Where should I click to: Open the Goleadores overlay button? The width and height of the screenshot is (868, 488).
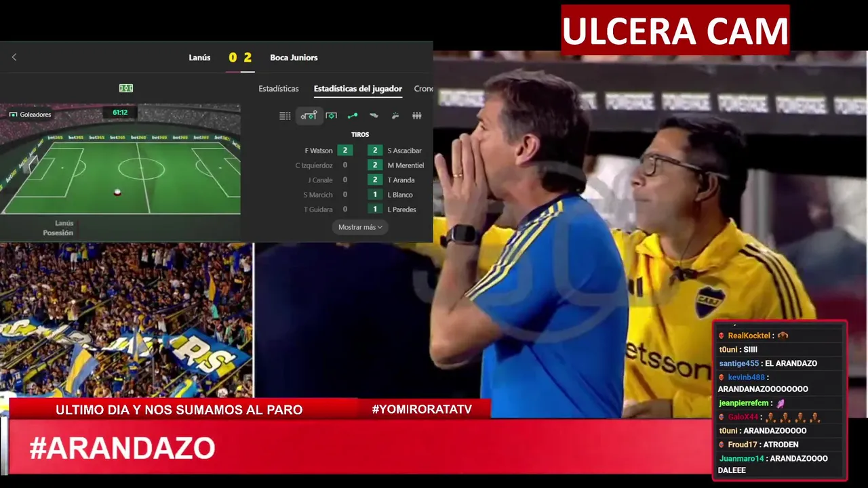click(30, 115)
